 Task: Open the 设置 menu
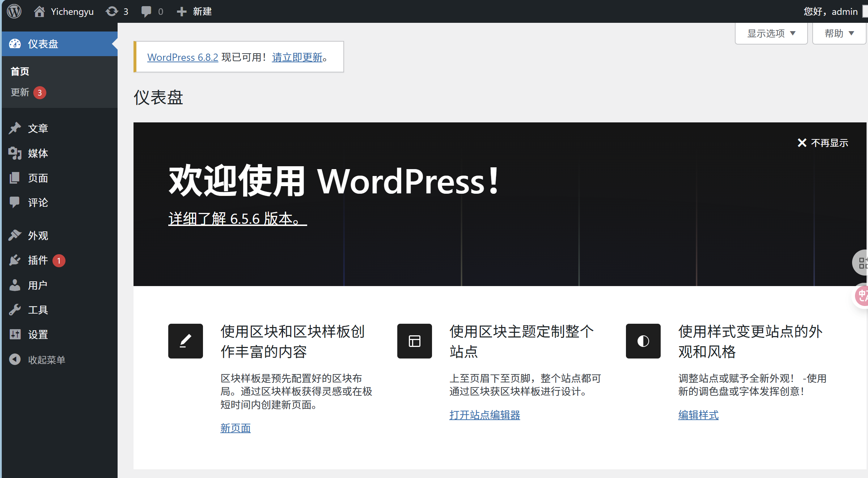[38, 334]
